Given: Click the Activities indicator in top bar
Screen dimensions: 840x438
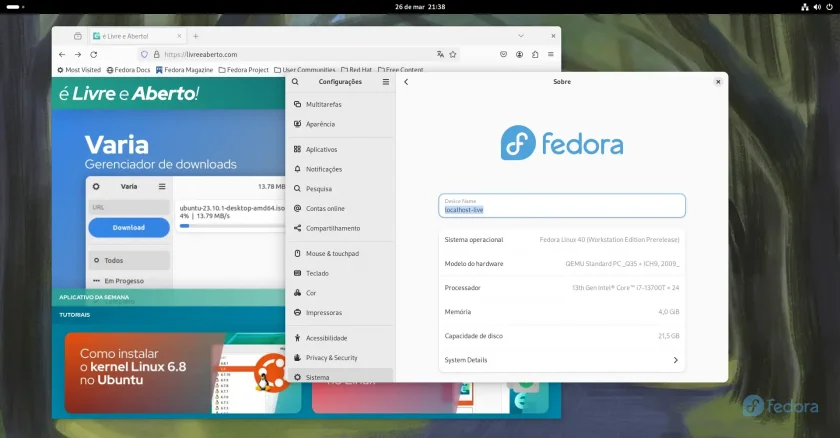Looking at the screenshot, I should [x=14, y=7].
